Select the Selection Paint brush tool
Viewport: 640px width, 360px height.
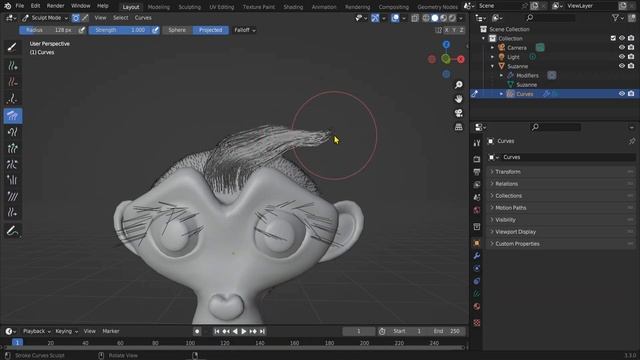coord(12,47)
